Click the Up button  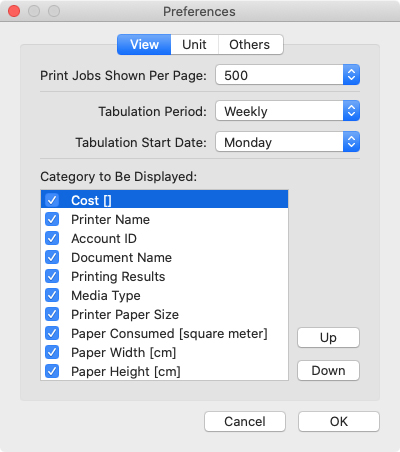[328, 338]
